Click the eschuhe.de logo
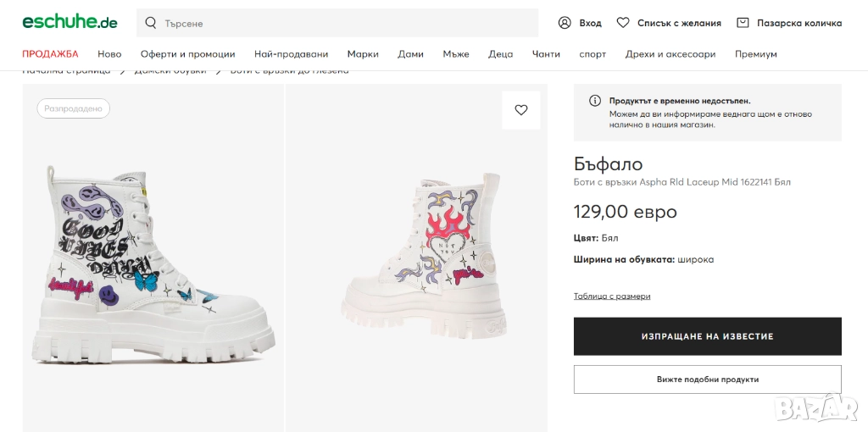 pyautogui.click(x=70, y=23)
